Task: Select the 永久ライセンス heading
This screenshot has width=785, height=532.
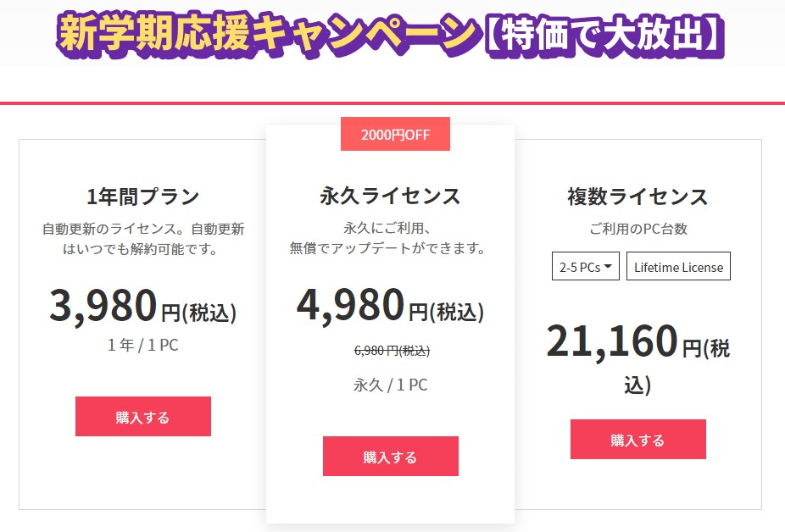Action: tap(391, 195)
